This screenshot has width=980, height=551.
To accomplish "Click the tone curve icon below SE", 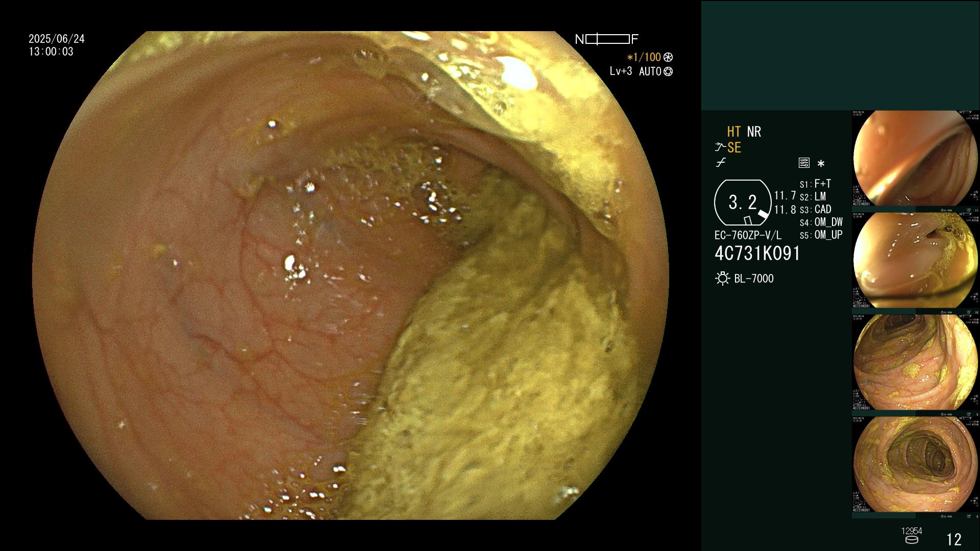I will [x=721, y=163].
